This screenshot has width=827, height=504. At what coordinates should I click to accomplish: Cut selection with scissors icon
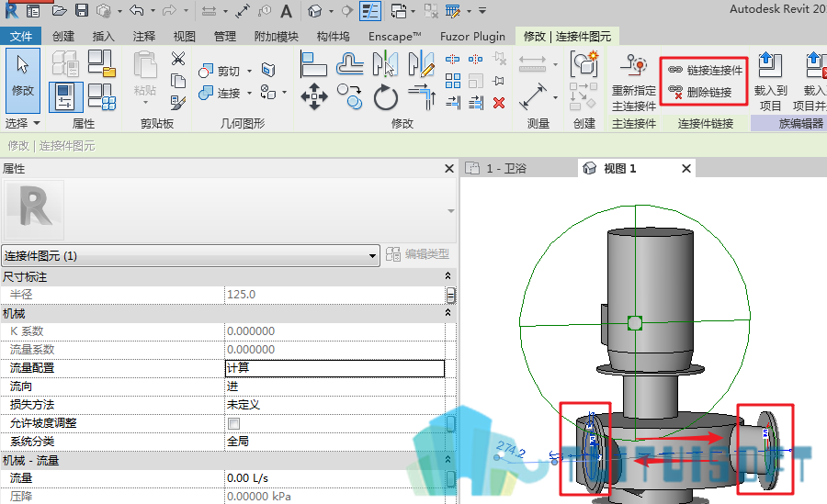(x=178, y=58)
